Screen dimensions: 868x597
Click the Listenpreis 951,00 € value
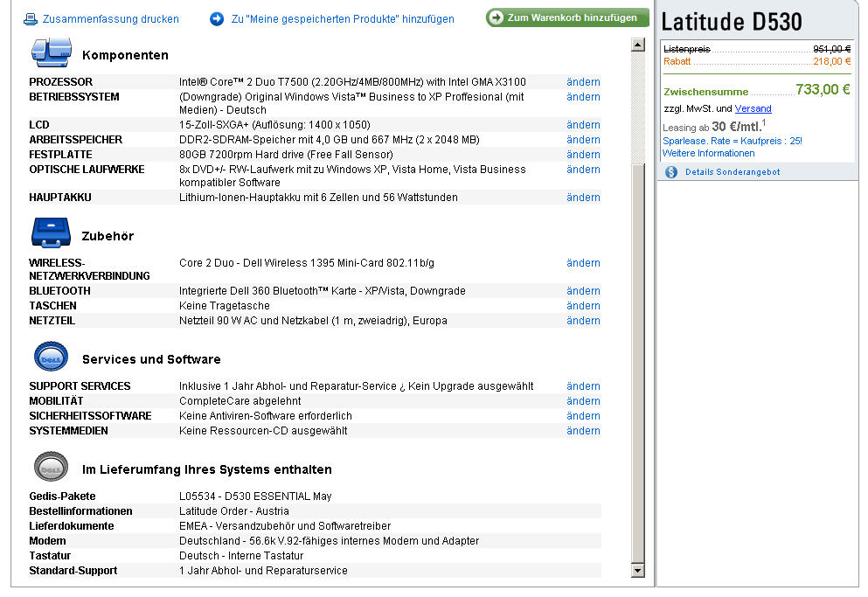pos(831,49)
